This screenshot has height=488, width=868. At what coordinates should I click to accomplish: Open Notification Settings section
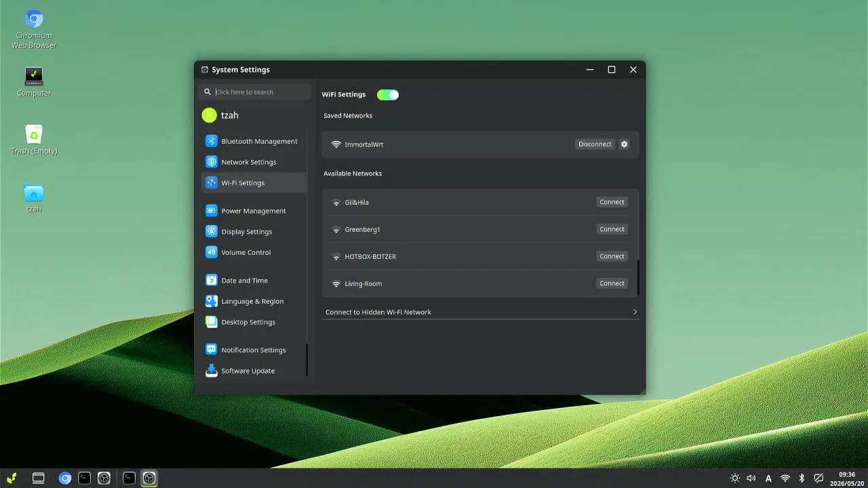(254, 350)
